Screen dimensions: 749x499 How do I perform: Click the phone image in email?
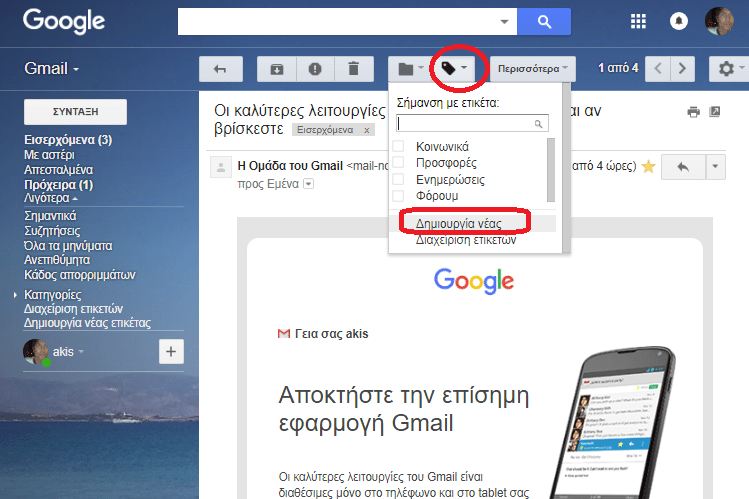click(x=613, y=423)
